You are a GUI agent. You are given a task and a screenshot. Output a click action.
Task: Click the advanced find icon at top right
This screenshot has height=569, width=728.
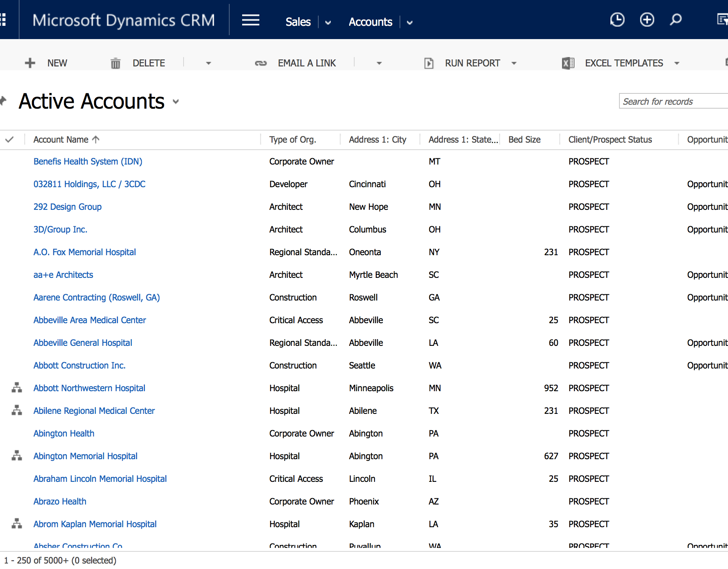pyautogui.click(x=723, y=20)
